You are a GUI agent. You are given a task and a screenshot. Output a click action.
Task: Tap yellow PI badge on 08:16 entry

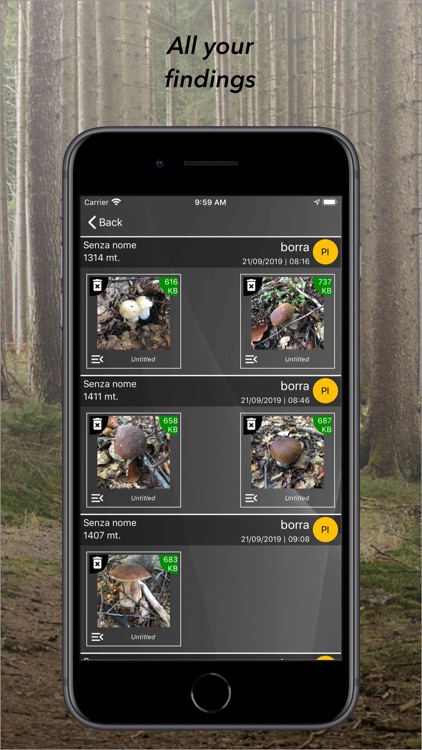[325, 252]
